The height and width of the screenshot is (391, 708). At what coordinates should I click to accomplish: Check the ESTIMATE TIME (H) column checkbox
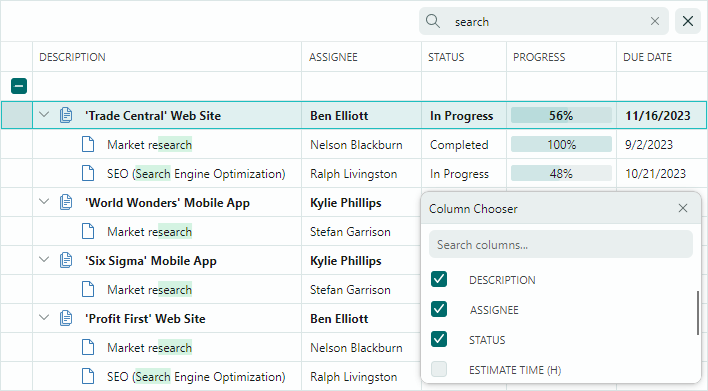pyautogui.click(x=439, y=369)
